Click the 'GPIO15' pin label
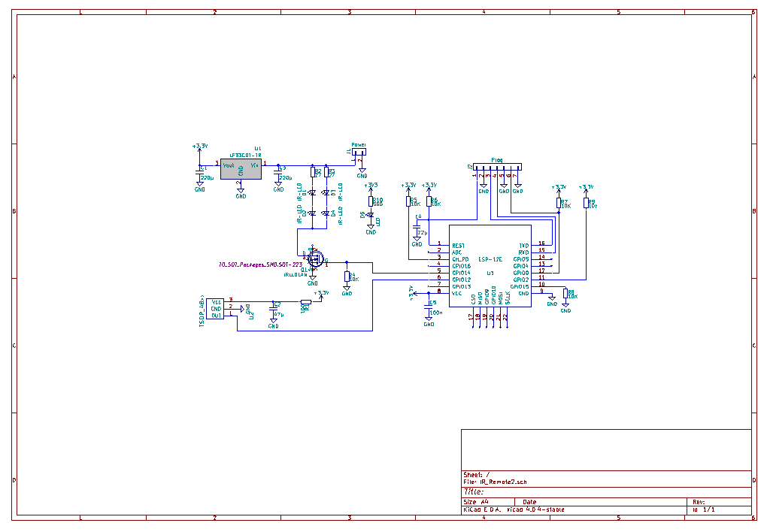Screen dimensions: 764x532 (520, 287)
